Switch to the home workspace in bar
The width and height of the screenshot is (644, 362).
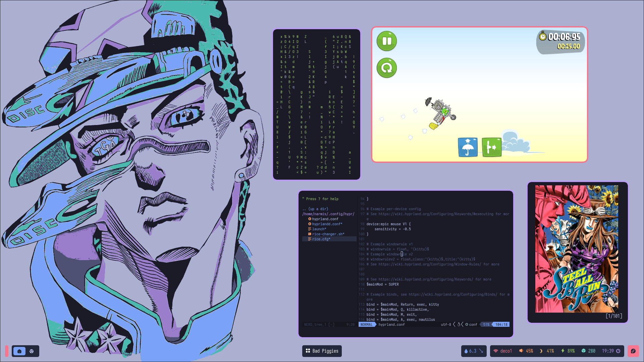click(19, 351)
